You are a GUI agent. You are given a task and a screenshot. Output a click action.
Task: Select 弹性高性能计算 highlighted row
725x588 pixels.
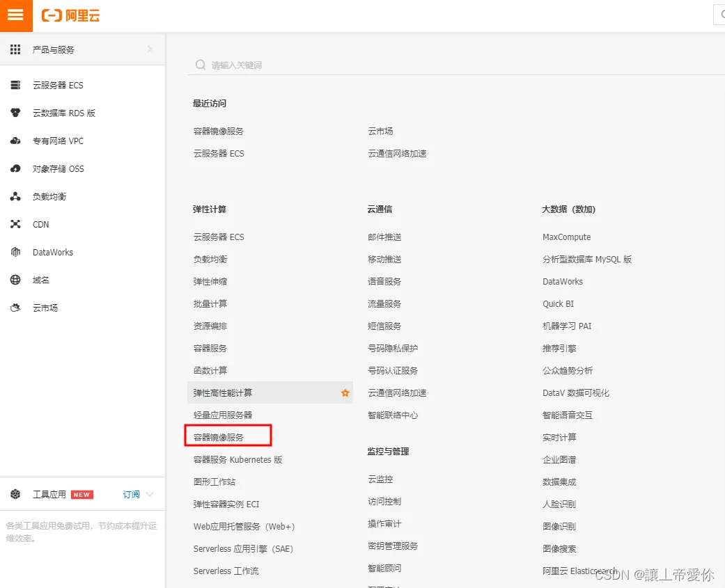[x=270, y=392]
